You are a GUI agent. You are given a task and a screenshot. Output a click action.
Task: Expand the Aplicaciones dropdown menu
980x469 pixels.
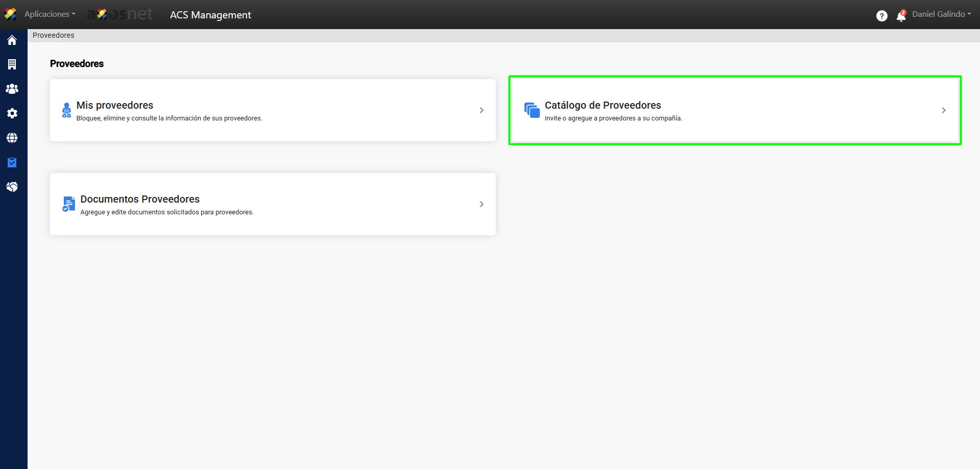click(x=50, y=14)
